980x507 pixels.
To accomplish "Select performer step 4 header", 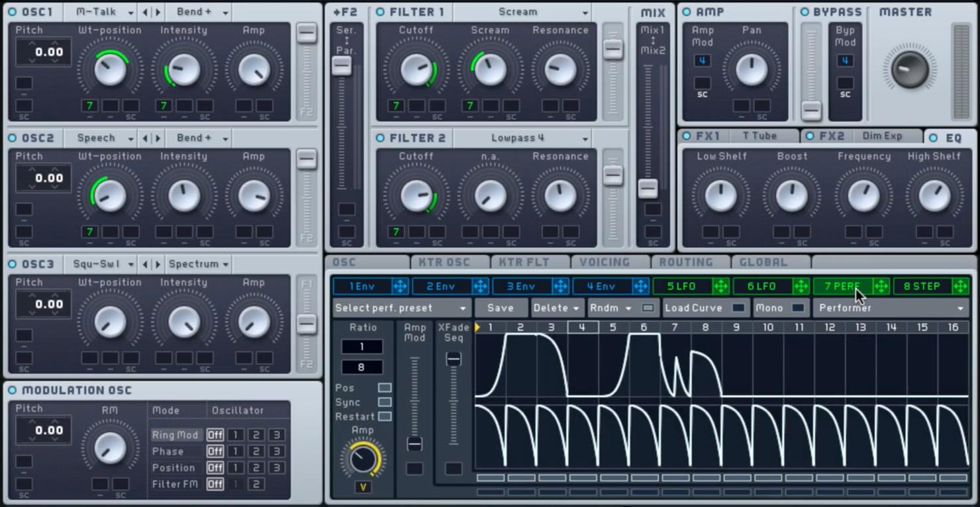I will click(582, 327).
